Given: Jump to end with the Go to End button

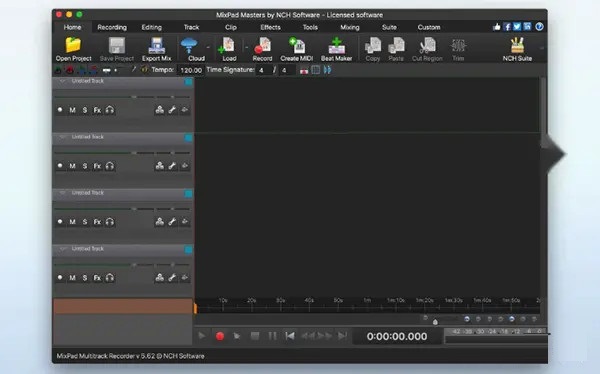Looking at the screenshot, I should 342,336.
